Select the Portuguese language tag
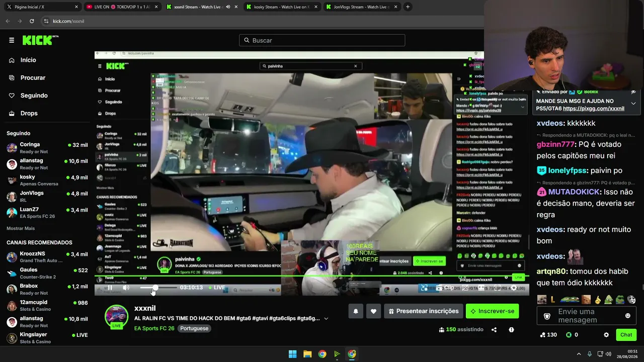 194,328
